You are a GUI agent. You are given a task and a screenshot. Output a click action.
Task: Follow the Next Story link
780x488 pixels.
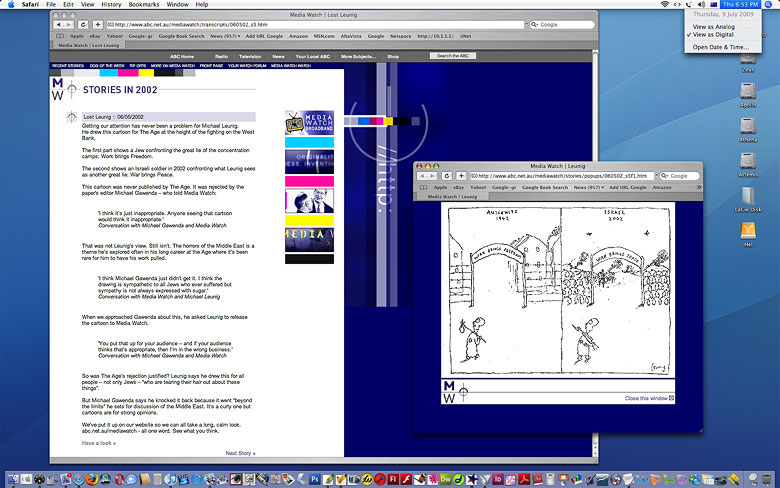240,453
